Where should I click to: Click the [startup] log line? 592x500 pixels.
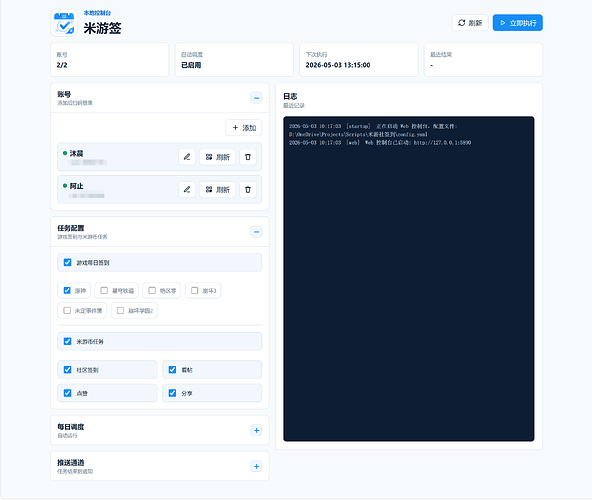(373, 130)
